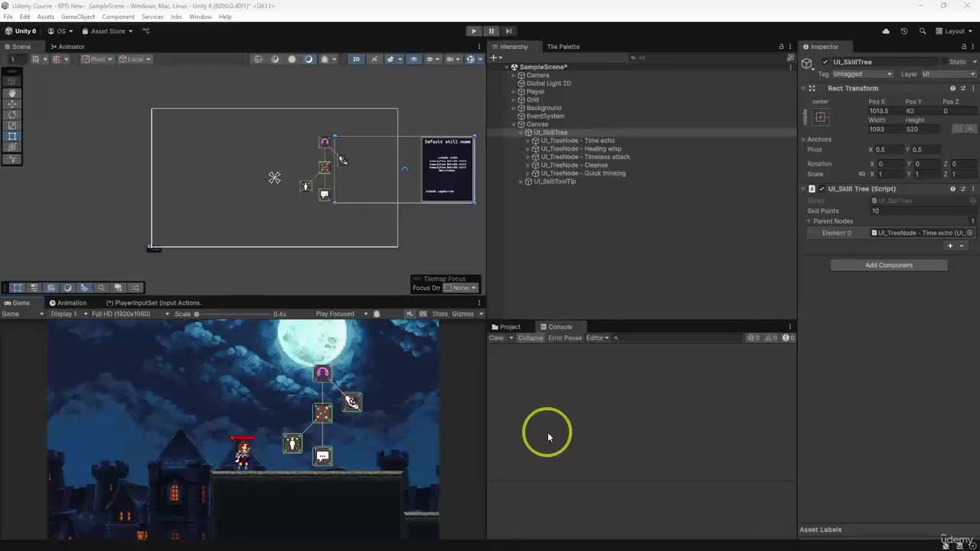Select the Hand tool in Scene view
Screen dimensions: 980x551
pyautogui.click(x=12, y=93)
